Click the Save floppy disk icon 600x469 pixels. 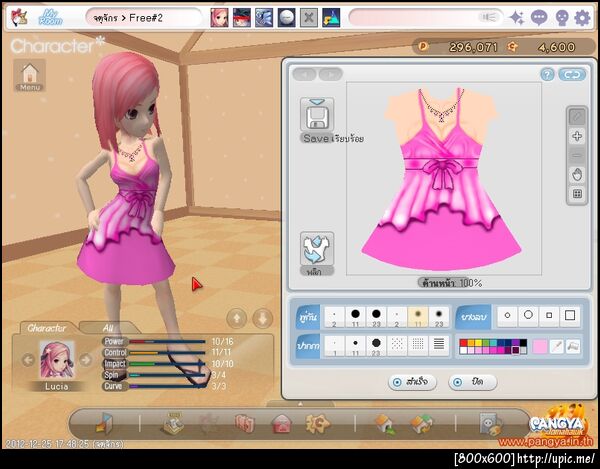point(317,114)
